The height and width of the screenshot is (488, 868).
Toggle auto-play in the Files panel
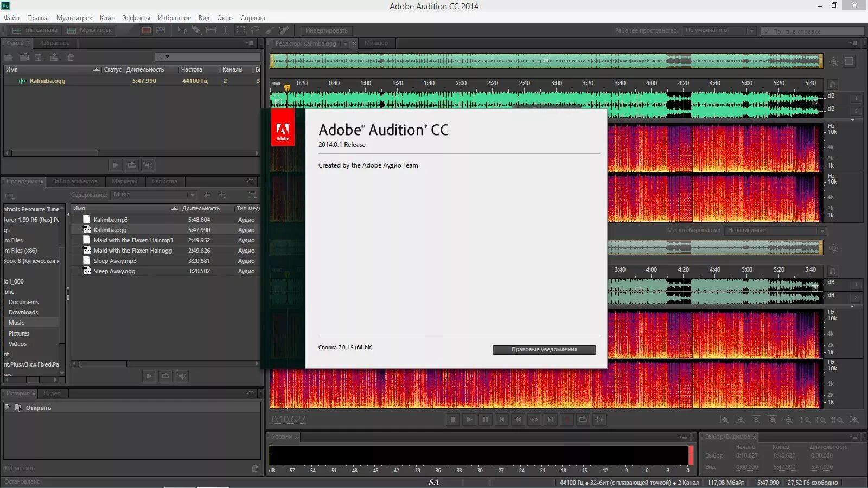click(x=148, y=165)
